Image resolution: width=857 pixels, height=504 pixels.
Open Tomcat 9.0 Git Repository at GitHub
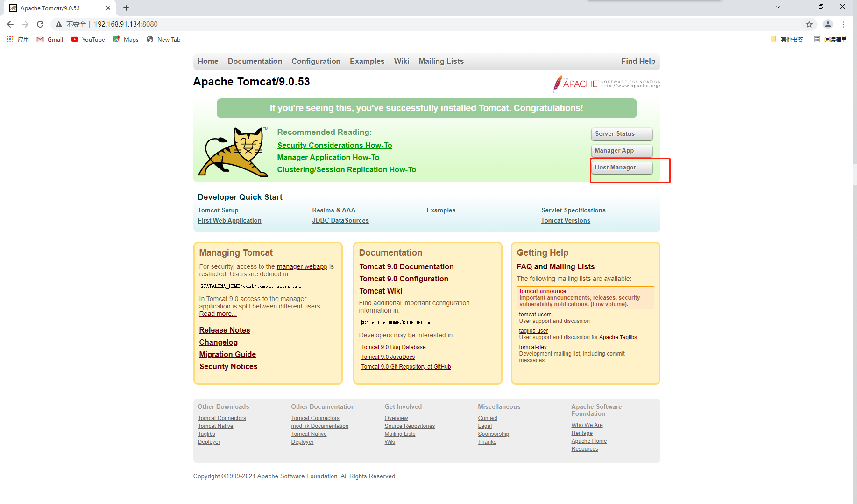click(406, 367)
